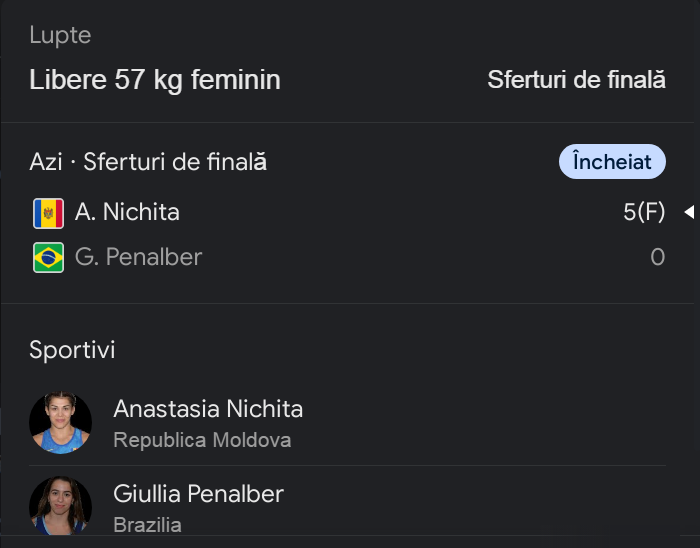Click Sferturi de finală header on the right
Viewport: 700px width, 548px height.
point(576,80)
